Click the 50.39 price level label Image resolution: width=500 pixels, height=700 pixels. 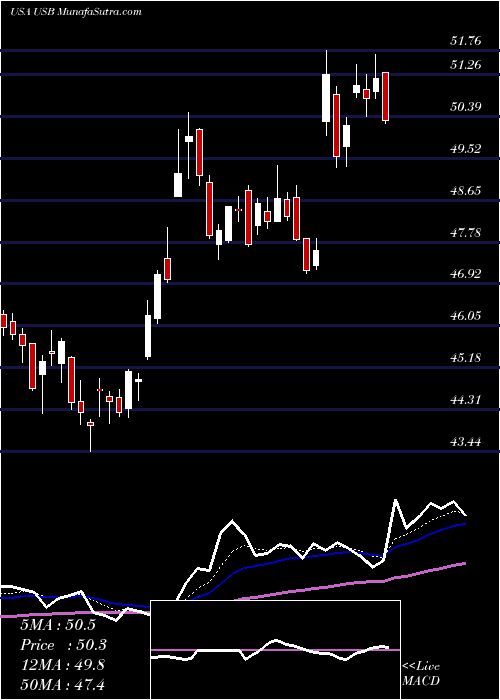point(466,107)
